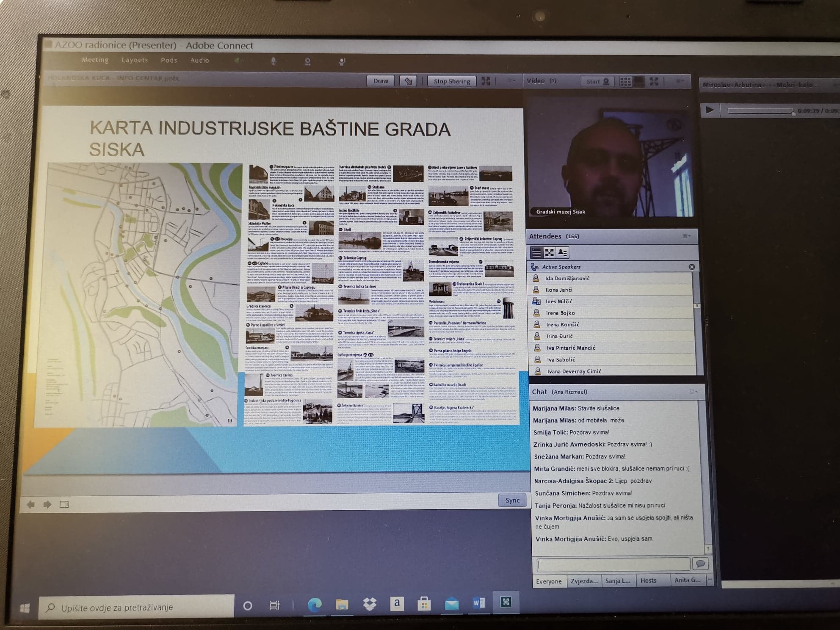
Task: Select Attendees breakout room view
Action: (549, 253)
